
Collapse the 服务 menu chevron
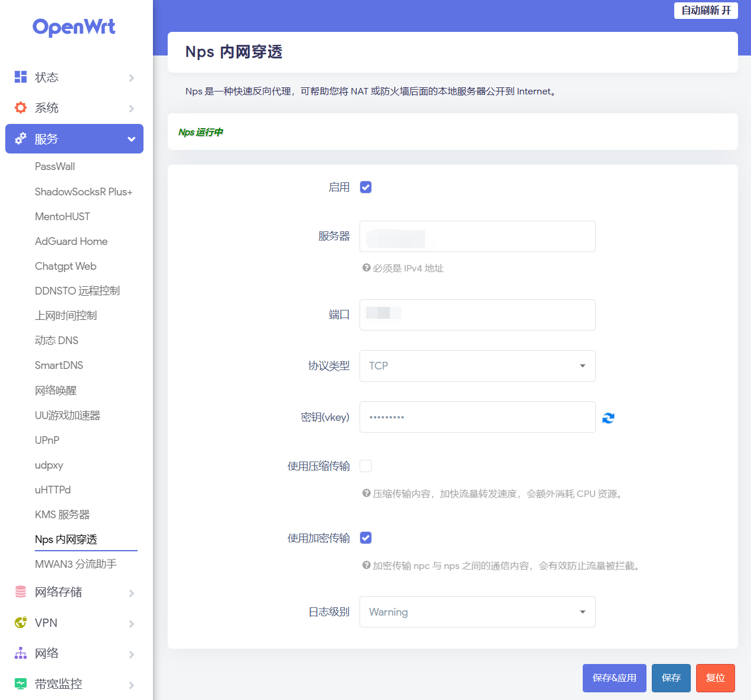coord(131,139)
